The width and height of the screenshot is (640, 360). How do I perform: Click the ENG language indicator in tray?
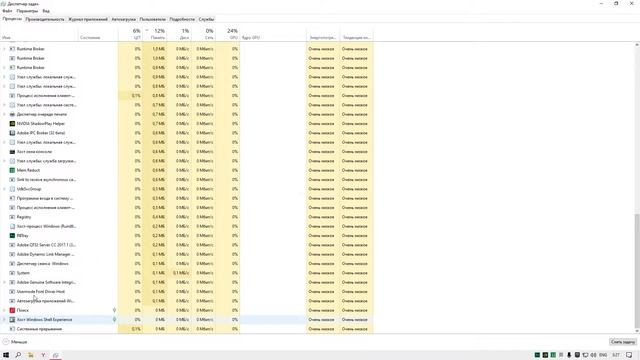603,355
